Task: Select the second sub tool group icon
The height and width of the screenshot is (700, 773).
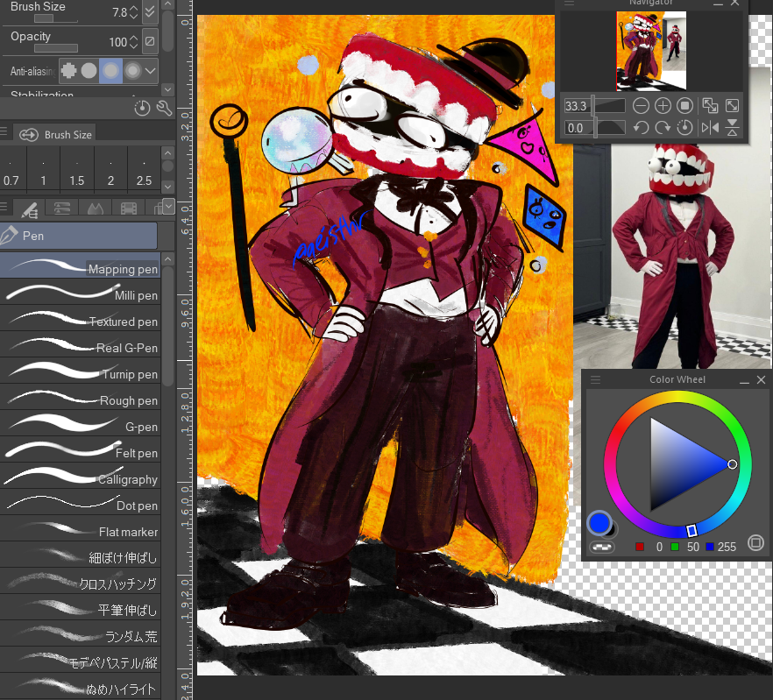Action: [x=61, y=208]
